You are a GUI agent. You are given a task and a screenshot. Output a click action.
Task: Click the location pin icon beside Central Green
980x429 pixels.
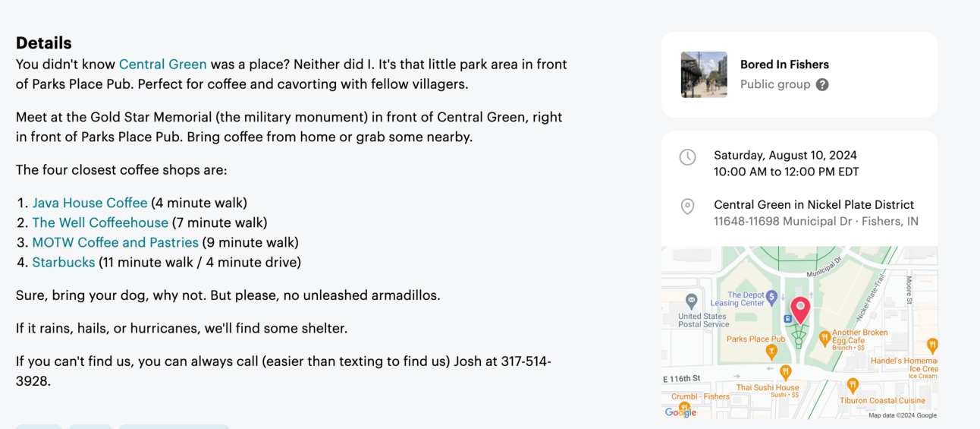687,206
